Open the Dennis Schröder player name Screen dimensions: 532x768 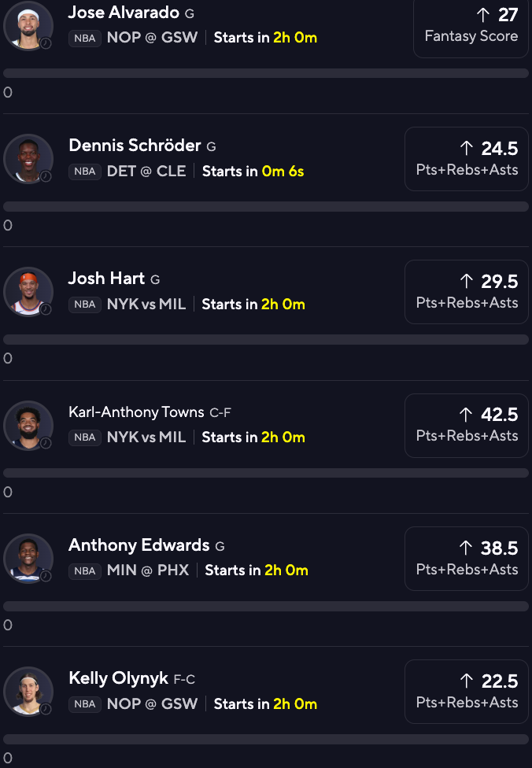click(x=135, y=146)
